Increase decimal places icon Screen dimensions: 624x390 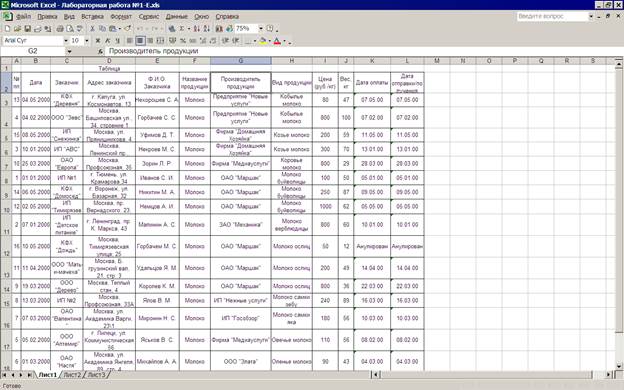click(x=203, y=41)
